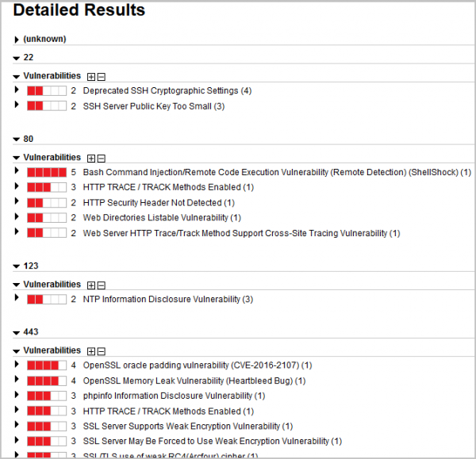Expand all port 80 vulnerabilities with plus icon
Image resolution: width=476 pixels, height=459 pixels.
pos(91,159)
